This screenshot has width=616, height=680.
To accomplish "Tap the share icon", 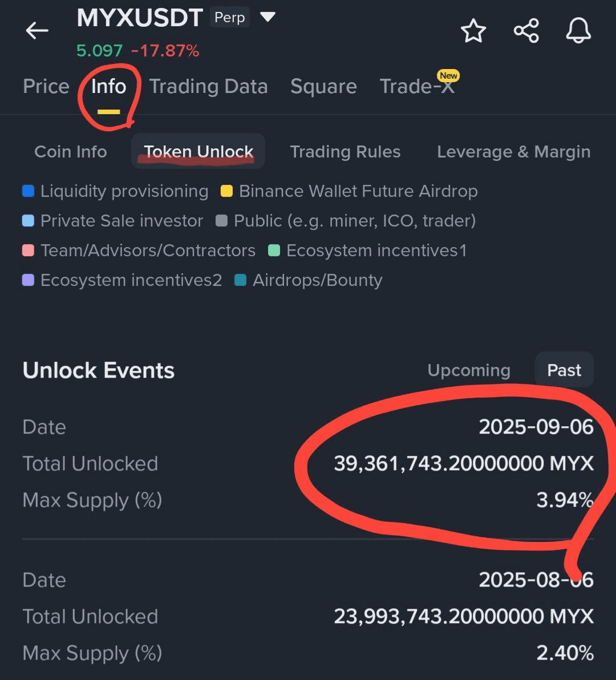I will pyautogui.click(x=526, y=31).
